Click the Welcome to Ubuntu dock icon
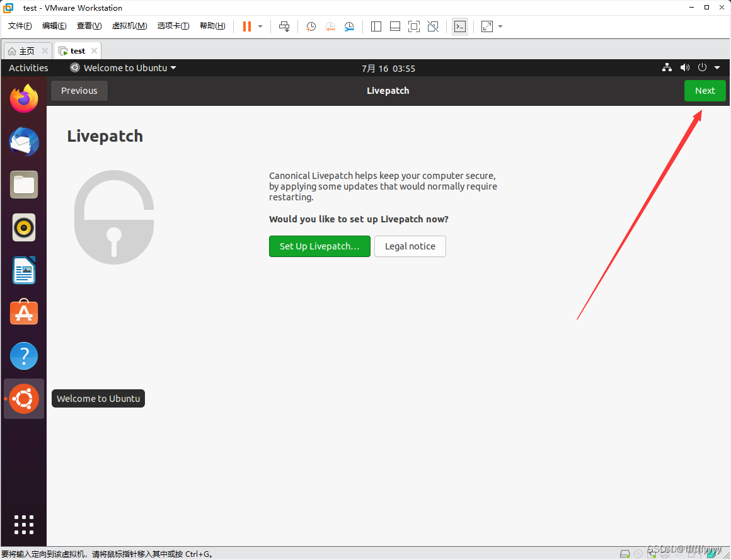This screenshot has height=560, width=731. point(24,399)
